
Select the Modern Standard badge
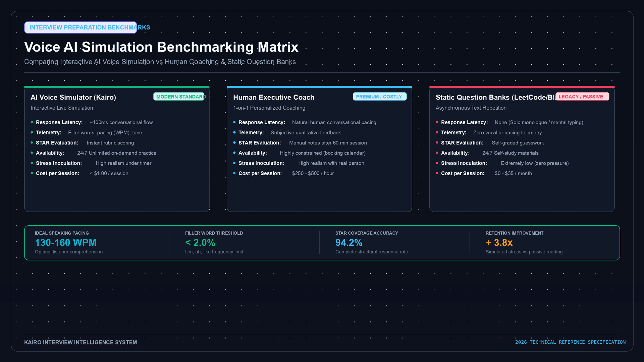point(179,97)
